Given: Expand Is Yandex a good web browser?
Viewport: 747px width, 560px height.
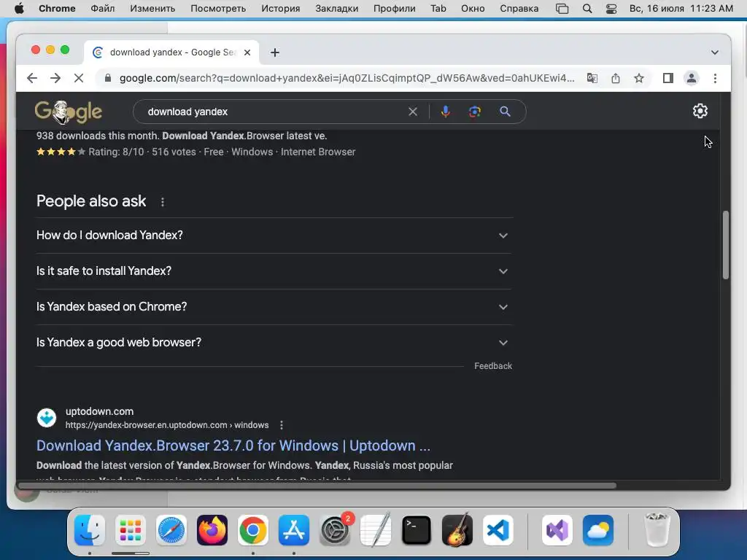Looking at the screenshot, I should pyautogui.click(x=274, y=343).
